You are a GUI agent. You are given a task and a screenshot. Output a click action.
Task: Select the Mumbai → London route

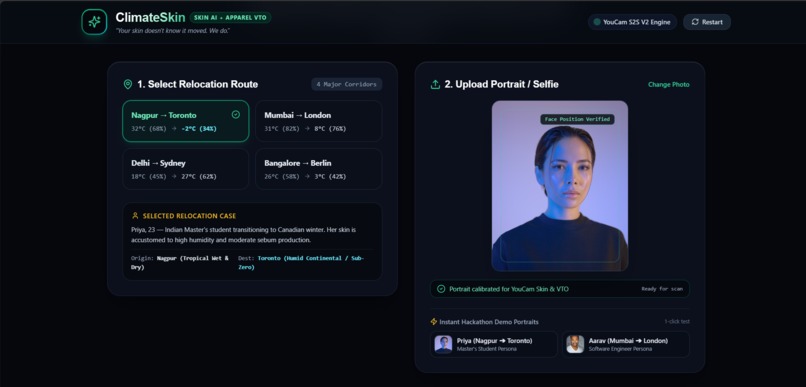point(319,121)
